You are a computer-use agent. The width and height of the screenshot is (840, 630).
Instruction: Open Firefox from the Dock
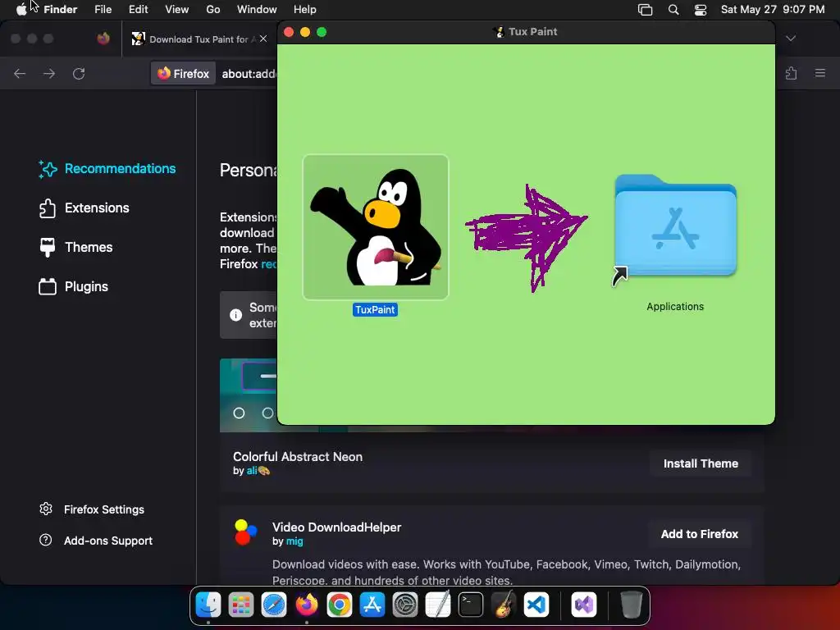(307, 605)
